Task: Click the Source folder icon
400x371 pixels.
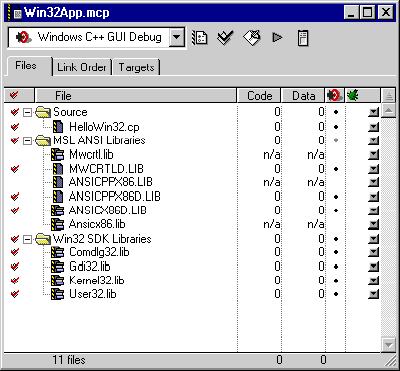Action: (x=43, y=112)
